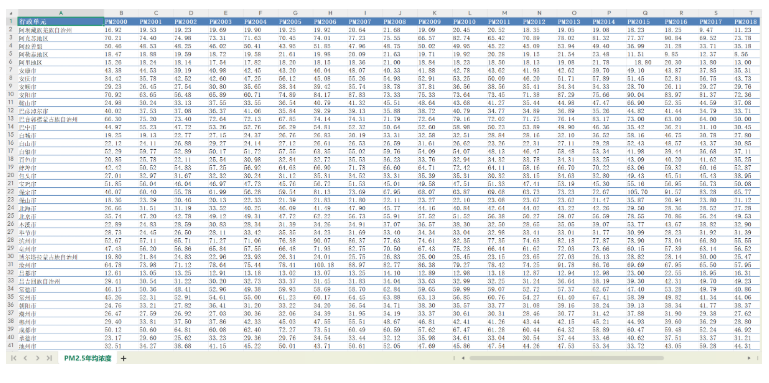Viewport: 769px width, 383px height.
Task: Click the PM2007 header cell
Action: (x=365, y=22)
